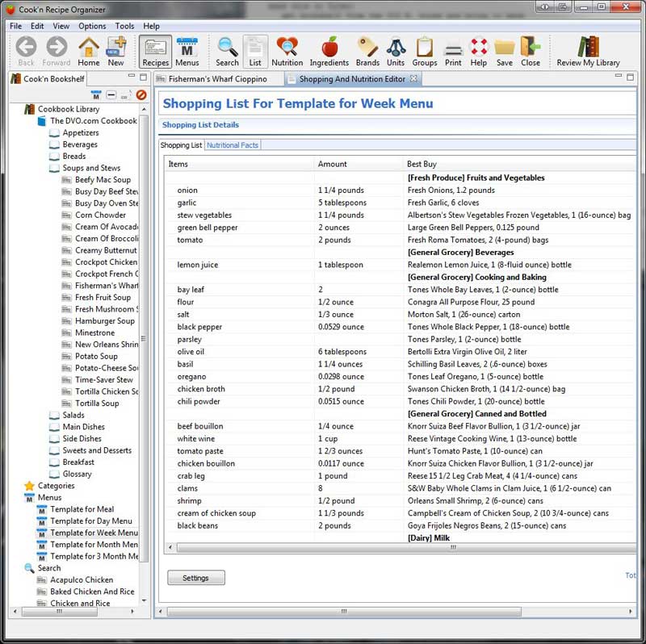Print using the printer toolbar icon
The image size is (646, 644).
pyautogui.click(x=453, y=51)
